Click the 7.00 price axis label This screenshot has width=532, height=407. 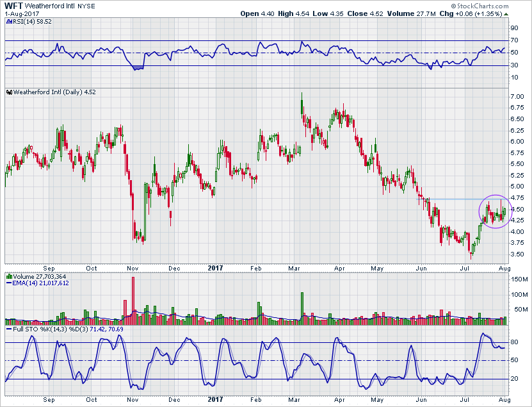click(517, 97)
